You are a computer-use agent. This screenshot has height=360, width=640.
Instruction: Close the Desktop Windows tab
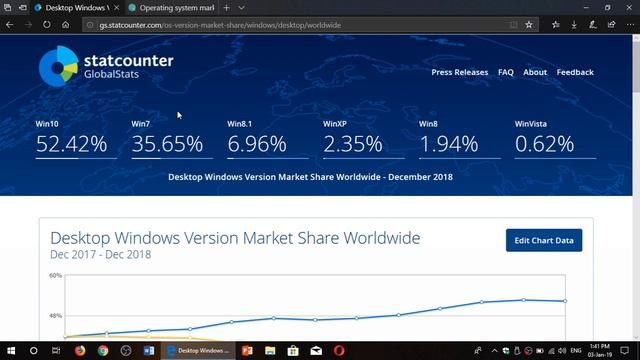[x=117, y=7]
